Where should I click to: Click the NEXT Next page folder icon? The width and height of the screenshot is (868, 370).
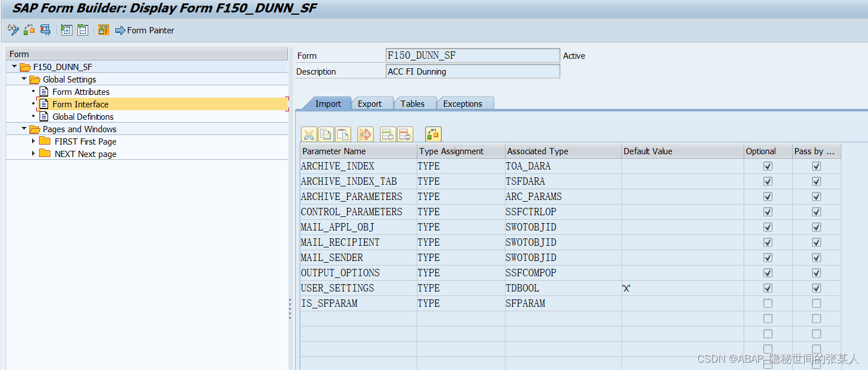tap(45, 154)
